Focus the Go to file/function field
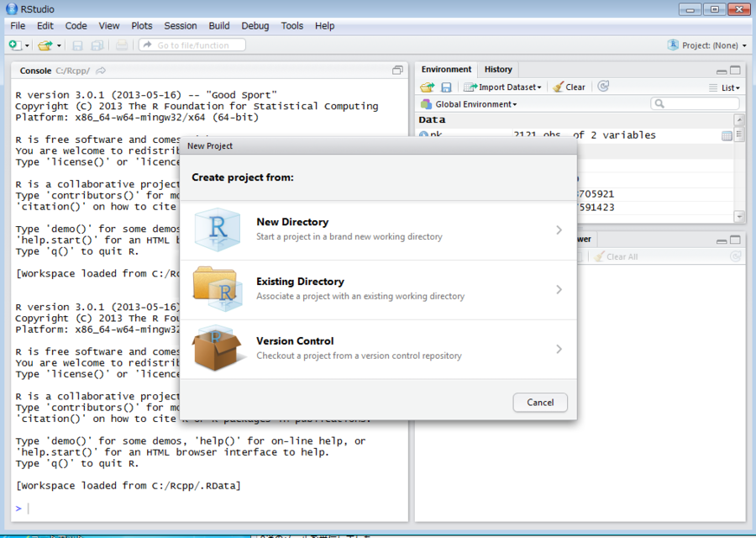756x538 pixels. [192, 45]
